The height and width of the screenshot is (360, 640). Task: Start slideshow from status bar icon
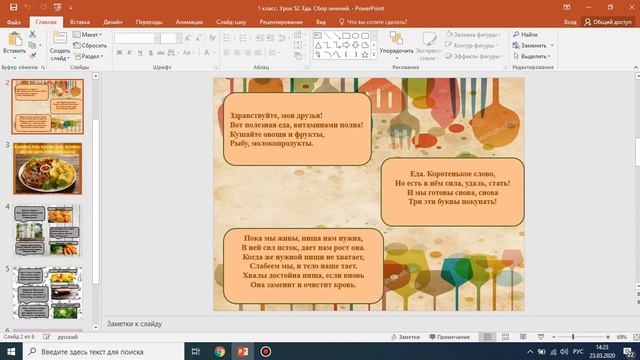[x=541, y=337]
